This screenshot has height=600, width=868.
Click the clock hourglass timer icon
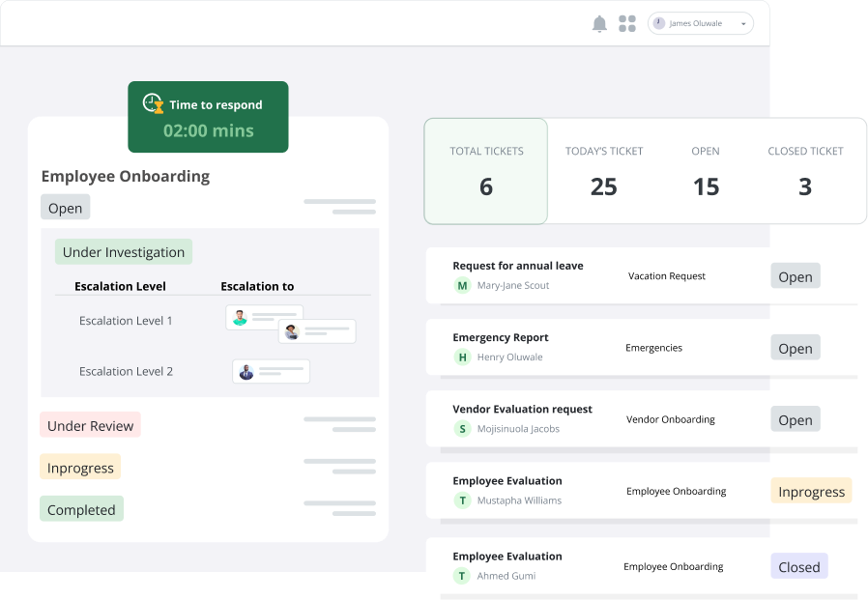153,103
